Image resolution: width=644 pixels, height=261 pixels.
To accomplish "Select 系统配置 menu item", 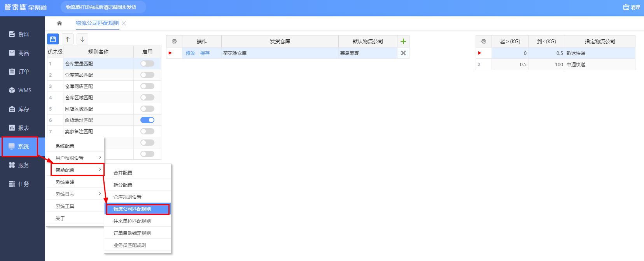I will coord(75,146).
